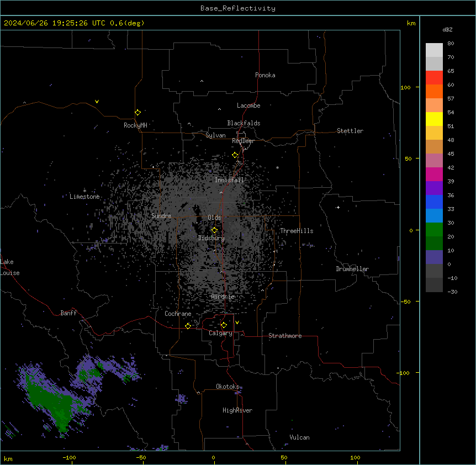Click the Okotoks label
Image resolution: width=476 pixels, height=465 pixels.
click(228, 387)
